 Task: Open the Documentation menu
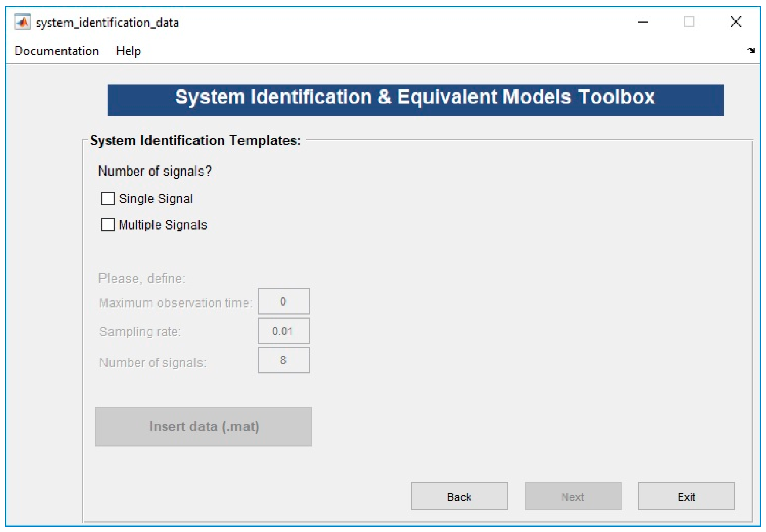coord(57,51)
